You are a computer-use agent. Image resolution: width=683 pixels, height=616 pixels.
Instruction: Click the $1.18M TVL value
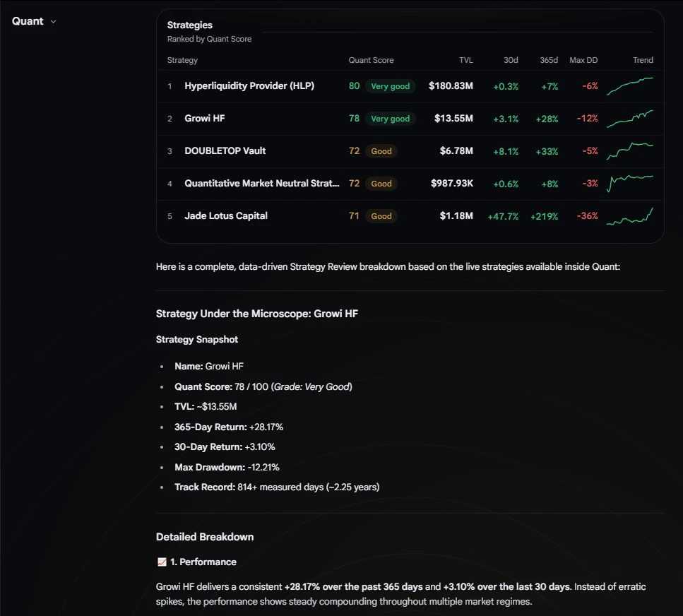[x=456, y=216]
